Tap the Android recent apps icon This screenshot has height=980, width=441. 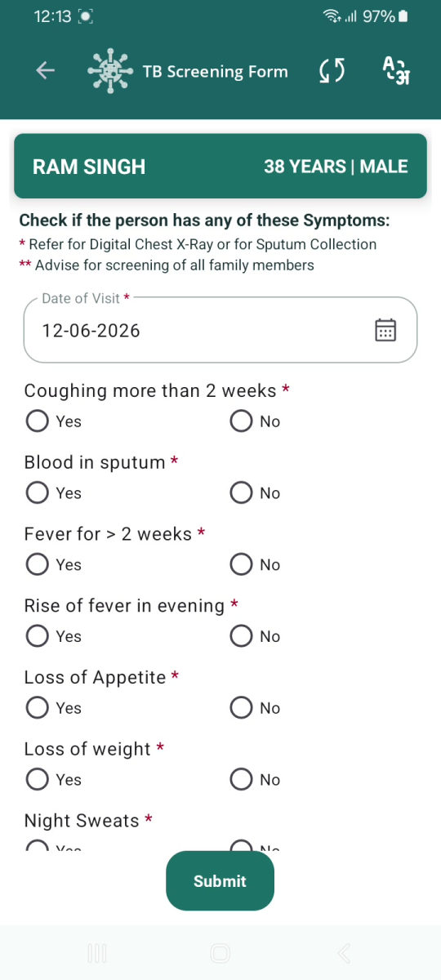(x=97, y=953)
